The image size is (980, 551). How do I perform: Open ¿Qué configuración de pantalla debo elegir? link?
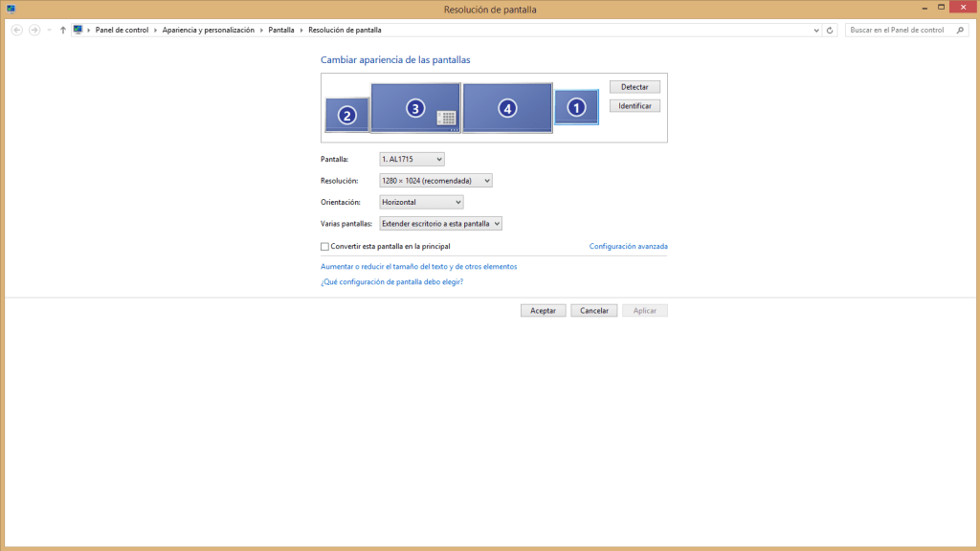[x=391, y=282]
